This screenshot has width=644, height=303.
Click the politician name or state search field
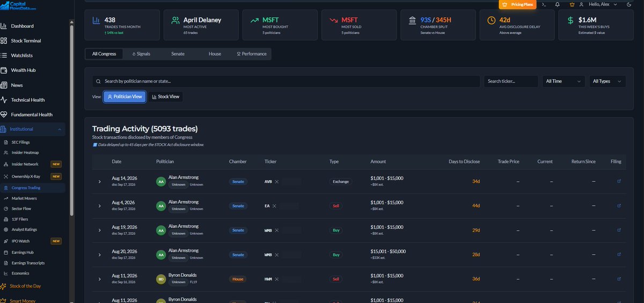pyautogui.click(x=286, y=81)
